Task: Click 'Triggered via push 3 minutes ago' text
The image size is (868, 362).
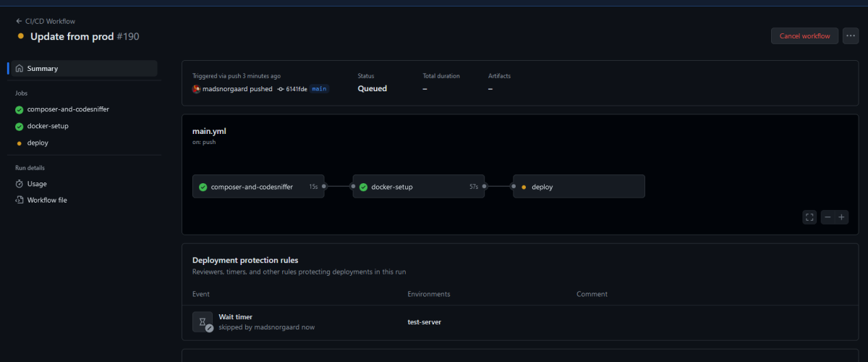Action: tap(237, 76)
